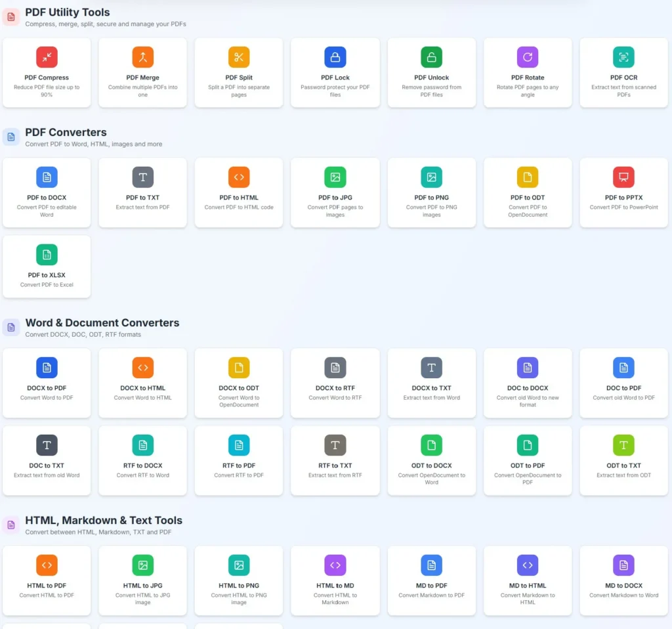Viewport: 672px width, 629px height.
Task: Click the HTML, Markdown & Text Tools section icon
Action: [11, 525]
